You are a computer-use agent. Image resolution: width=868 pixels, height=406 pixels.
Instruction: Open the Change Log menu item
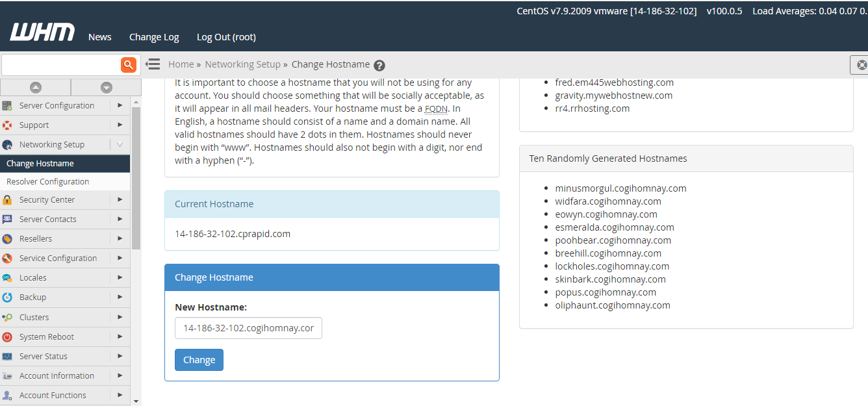click(154, 37)
